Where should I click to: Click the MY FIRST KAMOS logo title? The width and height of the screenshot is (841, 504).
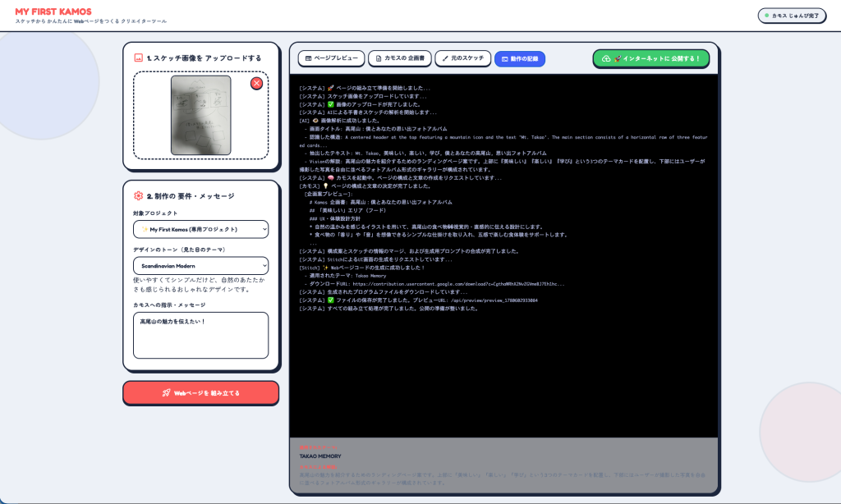pos(53,11)
